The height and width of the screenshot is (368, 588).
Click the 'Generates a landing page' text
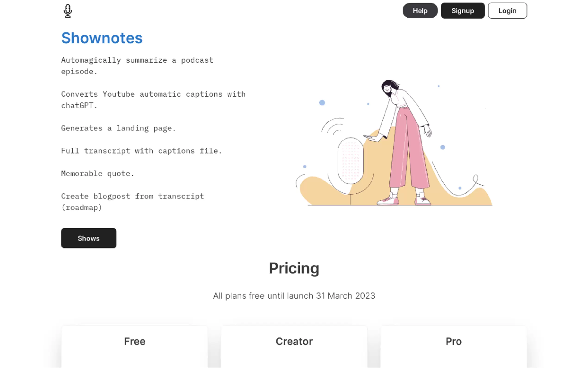point(118,128)
